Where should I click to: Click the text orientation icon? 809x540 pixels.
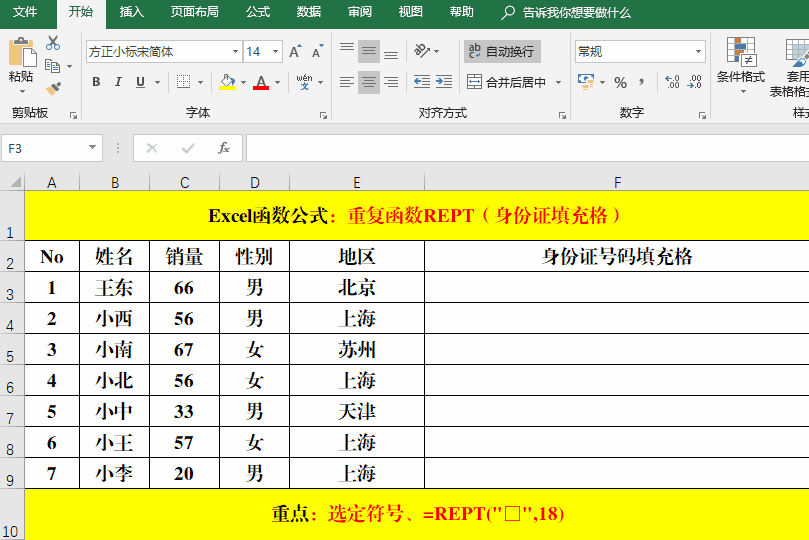coord(422,51)
